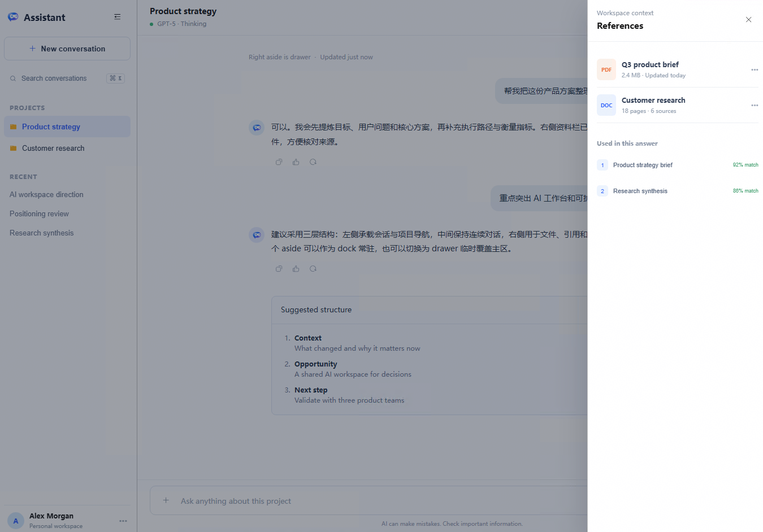Click the Alex Morgan avatar

16,521
